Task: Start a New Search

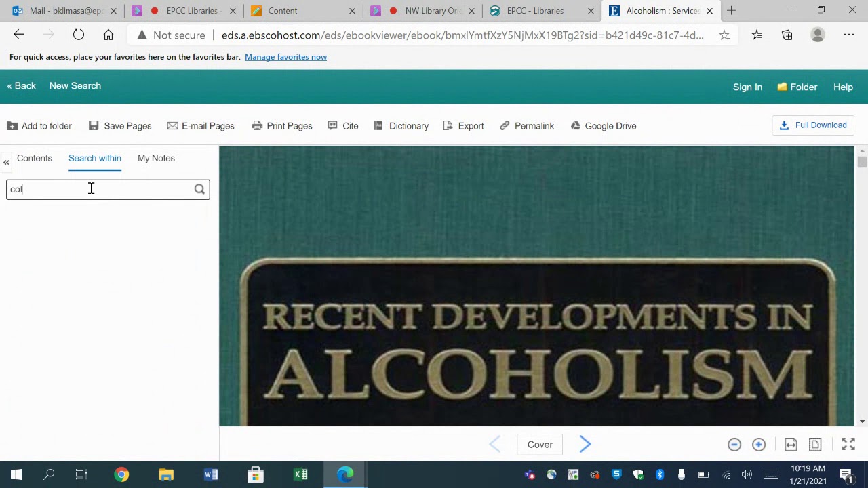Action: click(75, 86)
